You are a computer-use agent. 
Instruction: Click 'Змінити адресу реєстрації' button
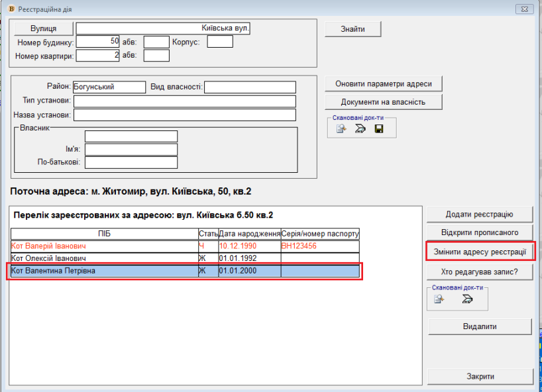(479, 252)
